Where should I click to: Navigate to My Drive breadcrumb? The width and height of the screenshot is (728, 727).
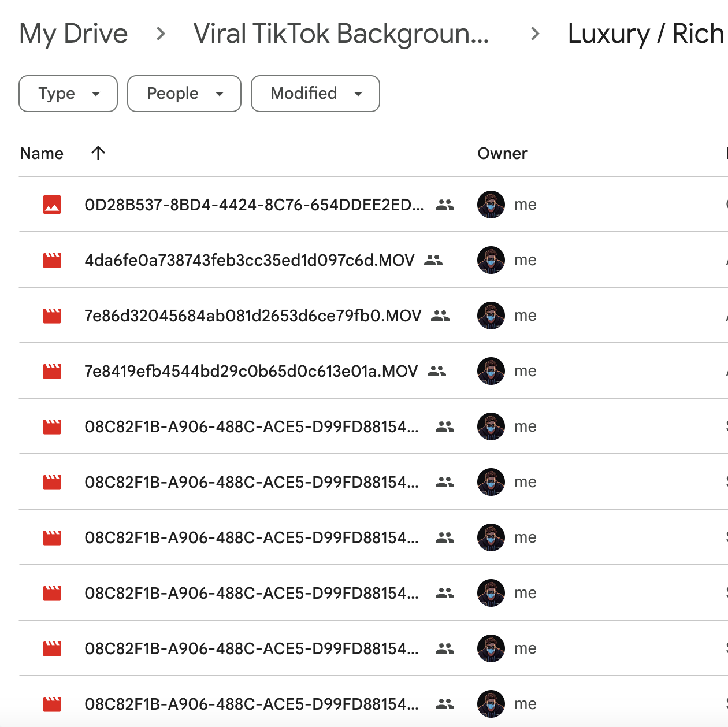73,34
